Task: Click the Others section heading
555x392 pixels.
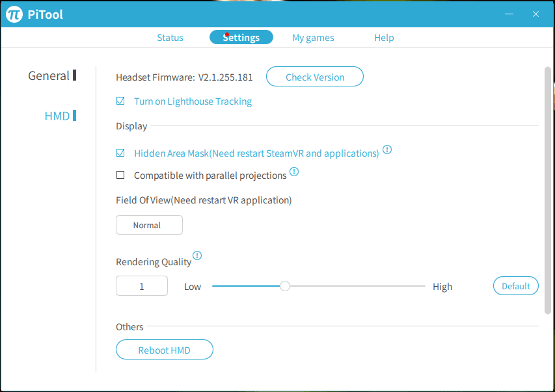Action: (x=129, y=327)
